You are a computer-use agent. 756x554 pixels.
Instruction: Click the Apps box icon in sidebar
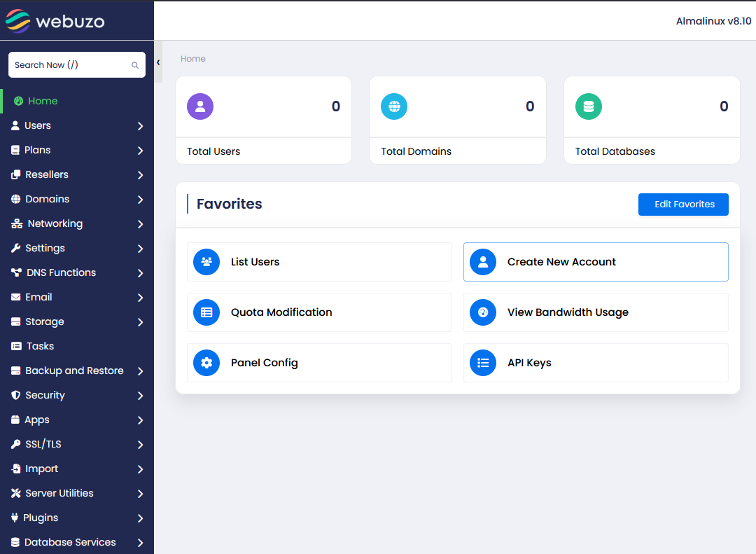[15, 420]
